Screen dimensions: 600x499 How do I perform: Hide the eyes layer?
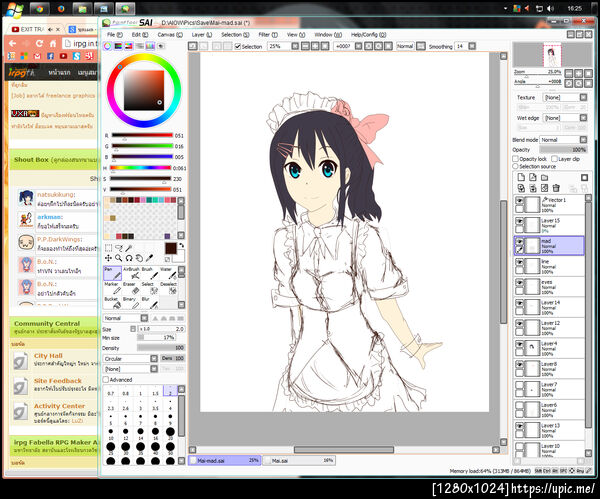point(519,282)
